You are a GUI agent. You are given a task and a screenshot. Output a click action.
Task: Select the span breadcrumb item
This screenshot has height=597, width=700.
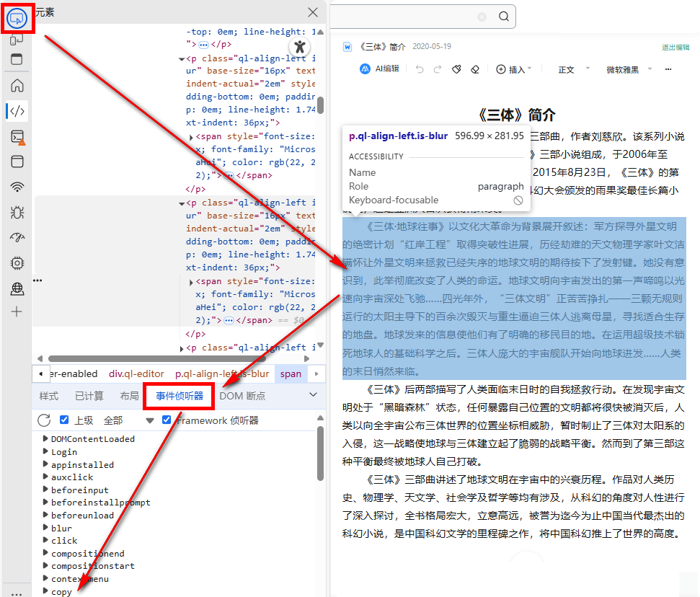291,373
